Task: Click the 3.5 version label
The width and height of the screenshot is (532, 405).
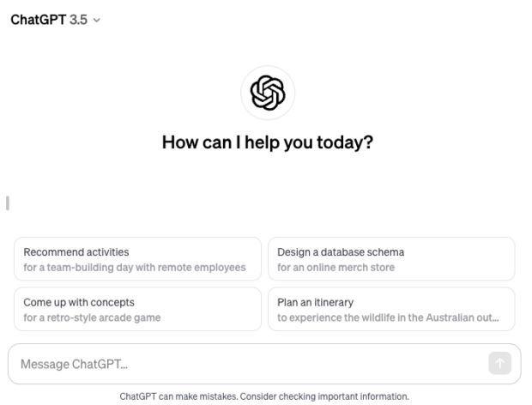Action: 77,19
